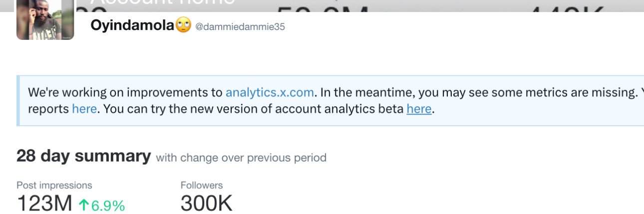Click the blue left edge of info banner
This screenshot has height=214, width=644.
coord(18,100)
